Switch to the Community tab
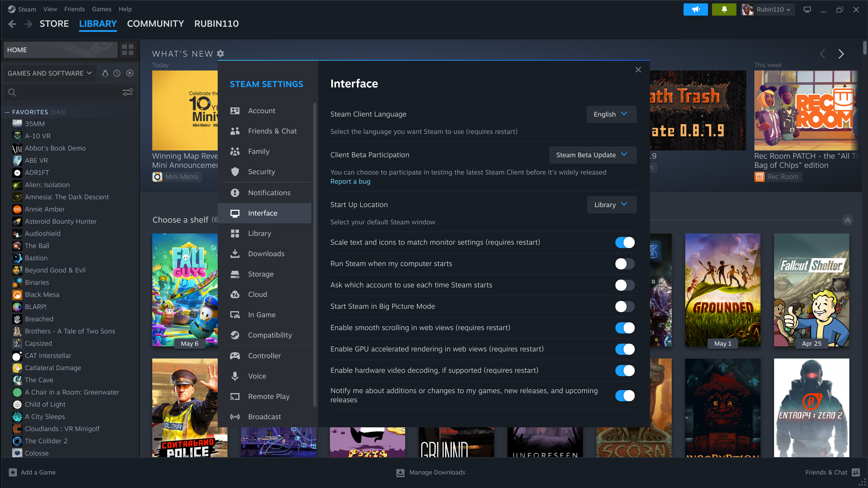This screenshot has height=488, width=868. [156, 24]
